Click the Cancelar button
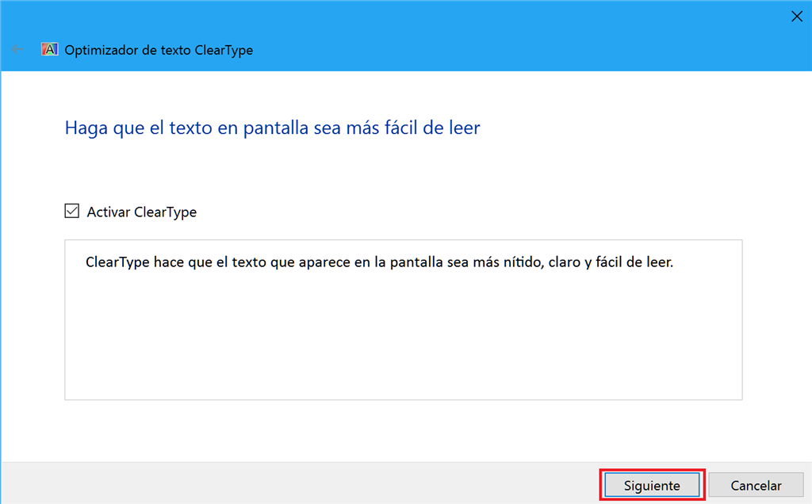 [756, 485]
